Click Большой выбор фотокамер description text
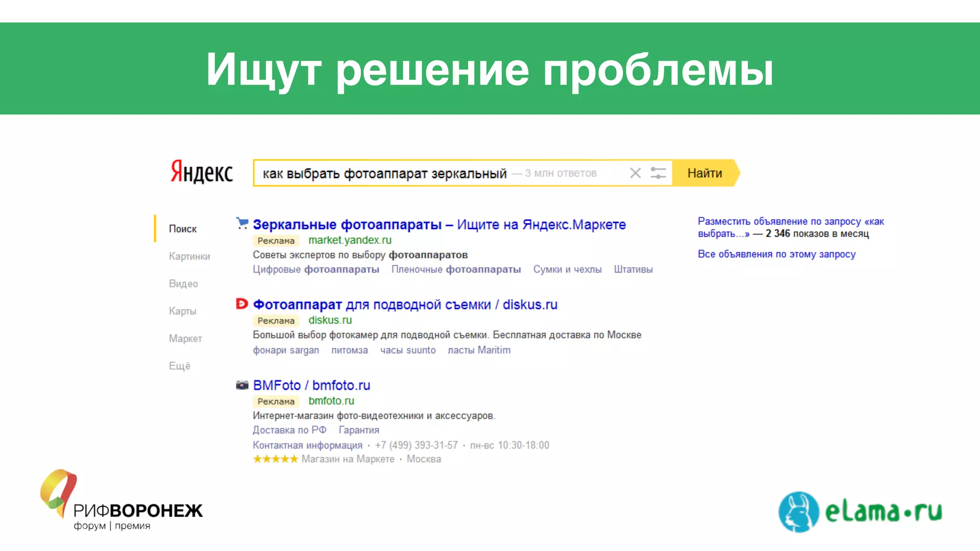 point(447,335)
